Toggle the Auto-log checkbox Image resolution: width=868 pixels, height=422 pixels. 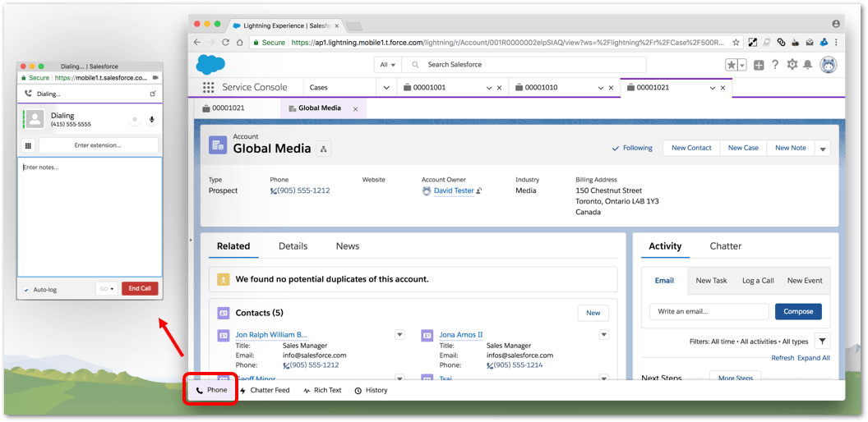(26, 289)
